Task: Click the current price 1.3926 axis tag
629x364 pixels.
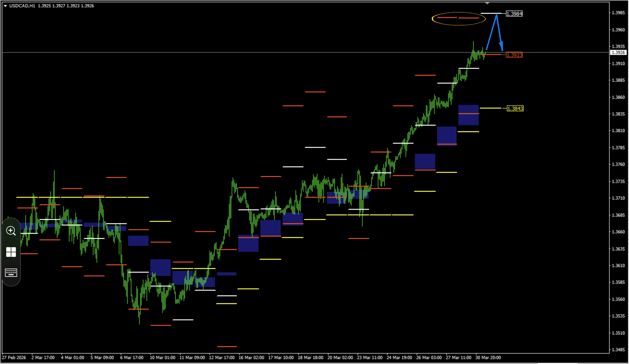Action: 618,52
